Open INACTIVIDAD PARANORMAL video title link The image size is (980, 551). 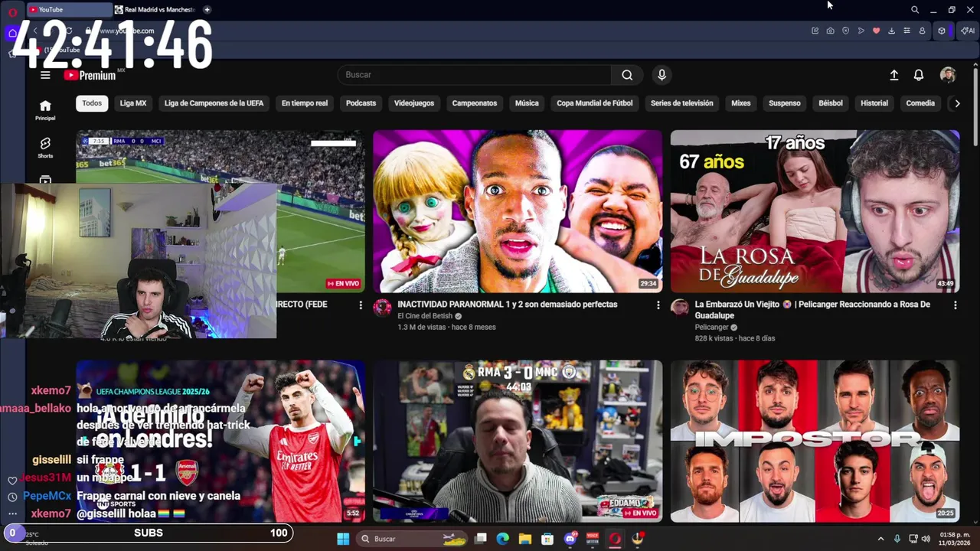click(x=507, y=305)
